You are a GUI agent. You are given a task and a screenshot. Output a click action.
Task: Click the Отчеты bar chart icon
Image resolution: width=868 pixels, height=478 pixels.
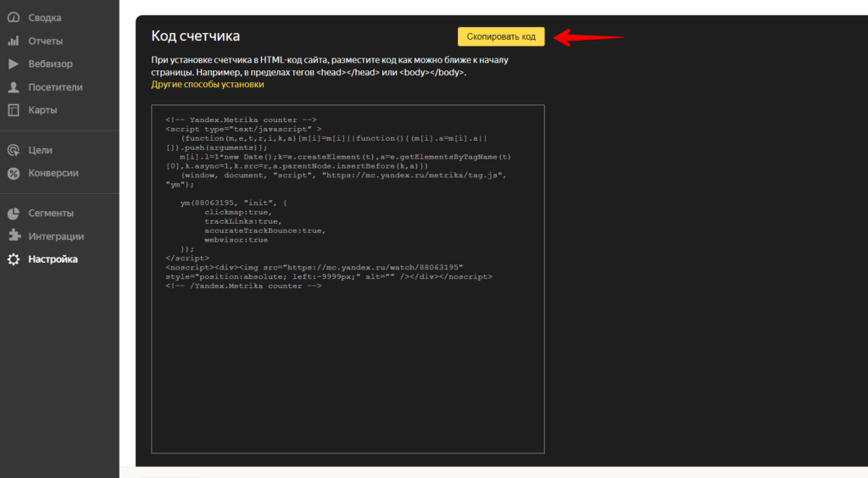pyautogui.click(x=14, y=41)
